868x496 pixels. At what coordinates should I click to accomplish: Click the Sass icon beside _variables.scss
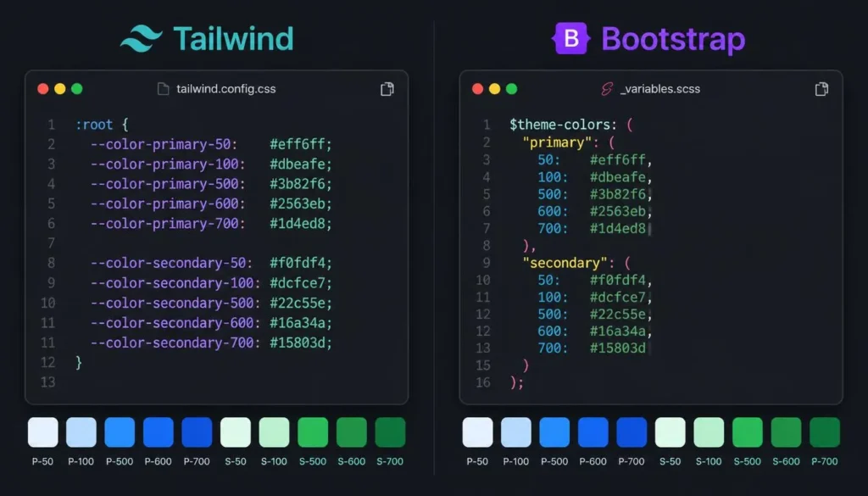607,89
